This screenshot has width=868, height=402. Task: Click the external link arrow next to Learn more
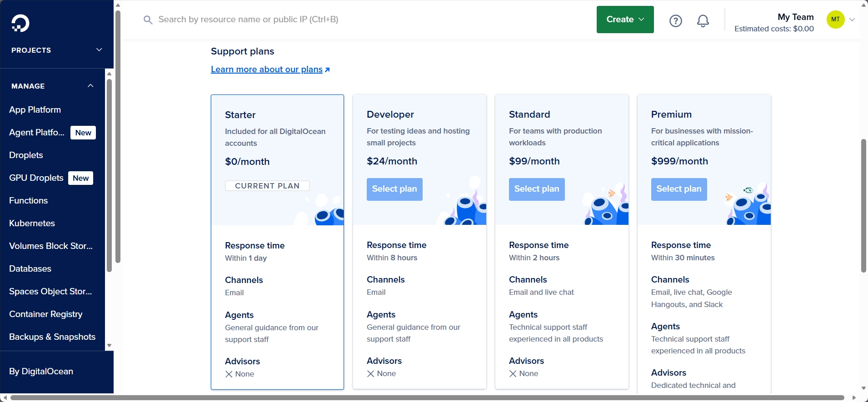(327, 70)
